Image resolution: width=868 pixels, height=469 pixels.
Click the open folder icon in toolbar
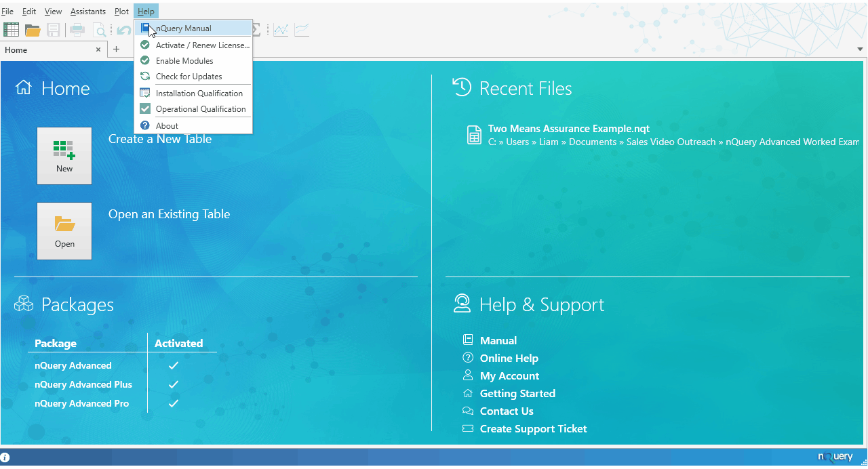(33, 29)
